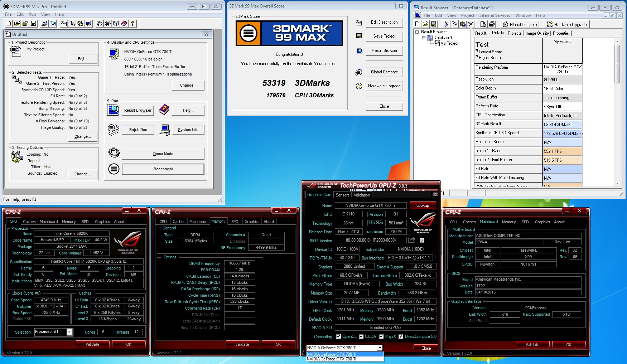Click the Validate button in the leftmost CPU-Z window
The height and width of the screenshot is (364, 627).
(x=92, y=344)
